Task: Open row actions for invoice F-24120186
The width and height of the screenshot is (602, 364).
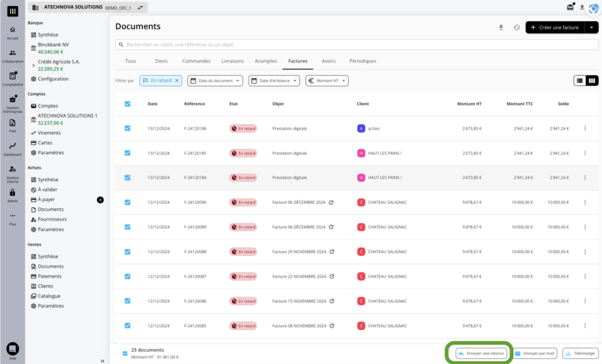Action: coord(585,128)
